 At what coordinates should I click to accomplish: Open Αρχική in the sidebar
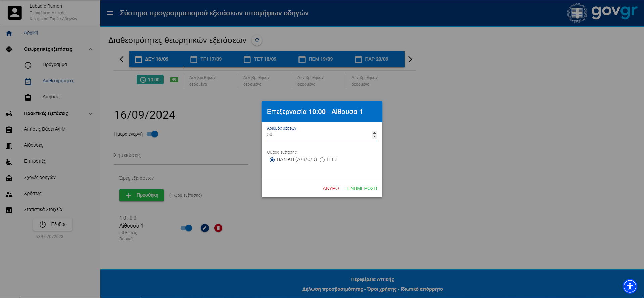(31, 33)
